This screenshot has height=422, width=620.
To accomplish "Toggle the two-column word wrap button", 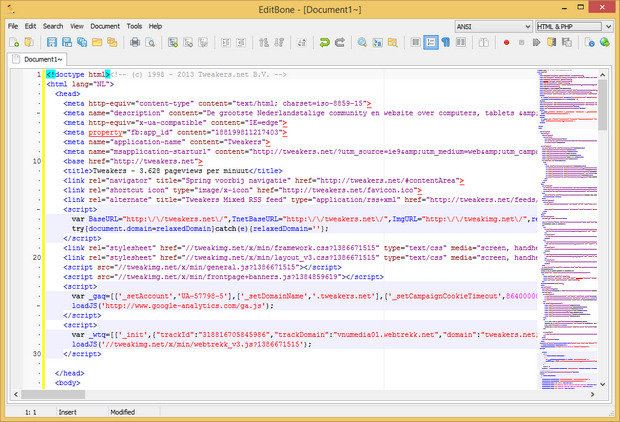I will (461, 42).
